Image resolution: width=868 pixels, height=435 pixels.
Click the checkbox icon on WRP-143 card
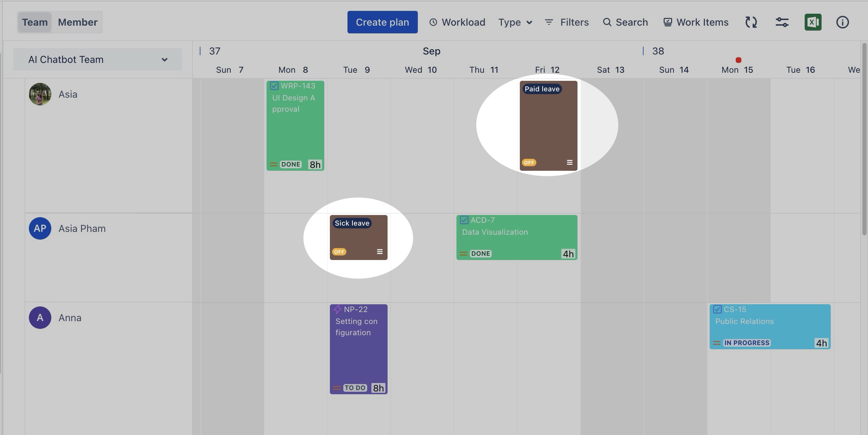click(x=274, y=86)
